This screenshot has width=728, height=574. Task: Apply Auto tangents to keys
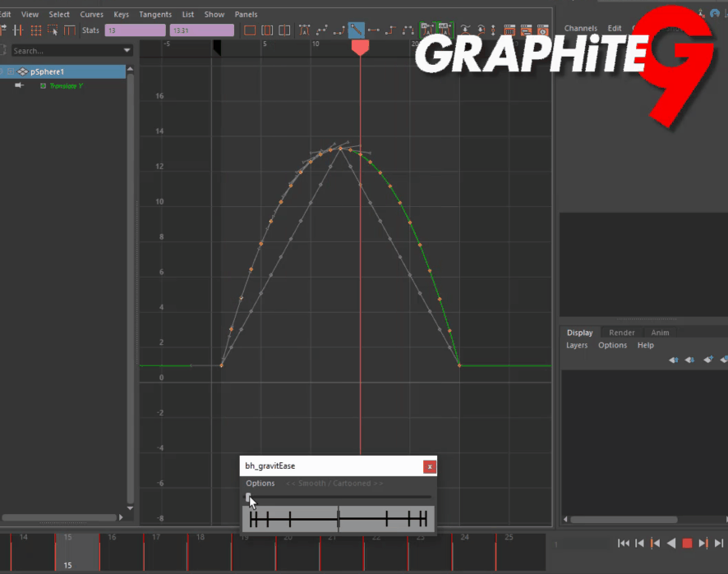click(305, 30)
